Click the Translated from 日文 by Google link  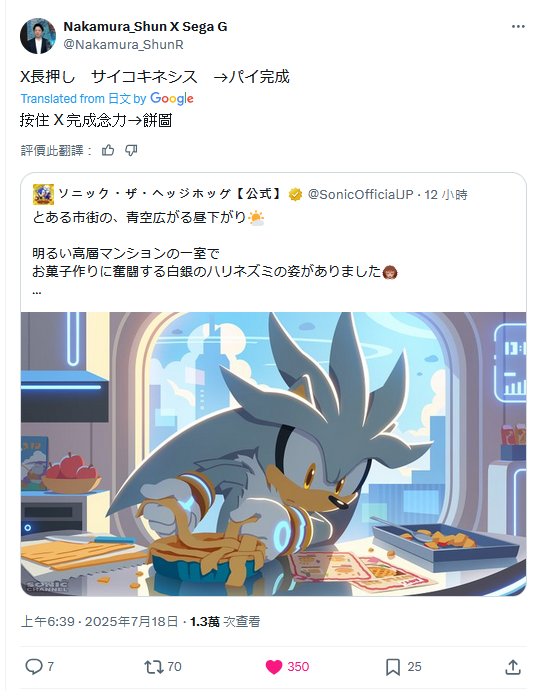point(107,98)
